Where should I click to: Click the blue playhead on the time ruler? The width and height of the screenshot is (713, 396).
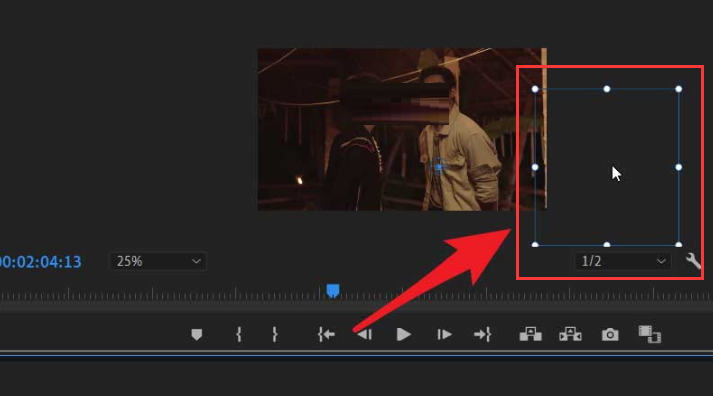pos(333,291)
